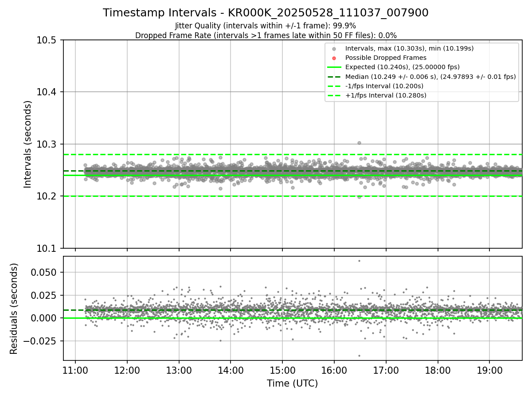Viewport: 532px width, 399px height.
Task: Click the Time (UTC) x-axis label
Action: pyautogui.click(x=292, y=383)
